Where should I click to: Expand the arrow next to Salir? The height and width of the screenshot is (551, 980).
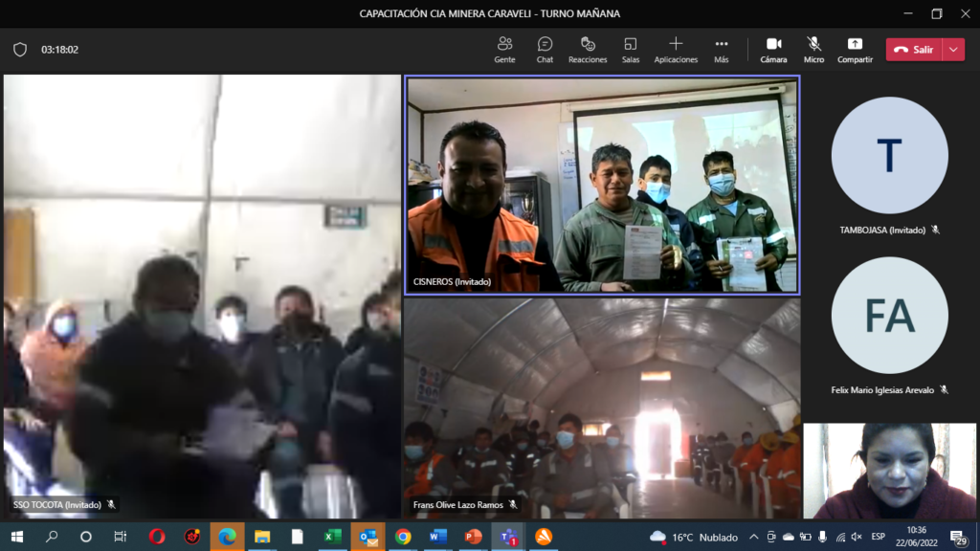pyautogui.click(x=953, y=50)
